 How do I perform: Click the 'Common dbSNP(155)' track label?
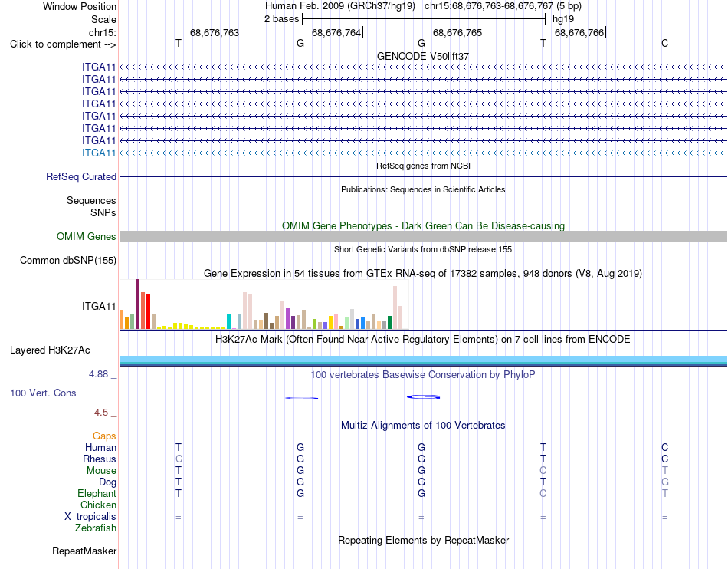pyautogui.click(x=67, y=260)
